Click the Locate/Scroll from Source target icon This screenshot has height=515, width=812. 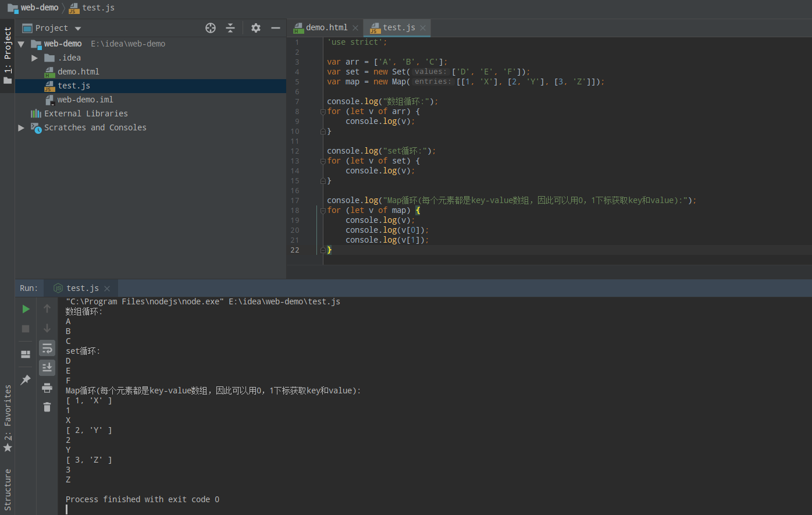(211, 28)
